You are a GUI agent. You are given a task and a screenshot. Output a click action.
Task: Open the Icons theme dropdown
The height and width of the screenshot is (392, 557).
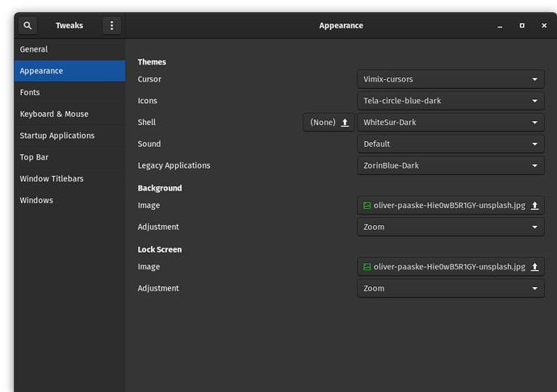(450, 101)
